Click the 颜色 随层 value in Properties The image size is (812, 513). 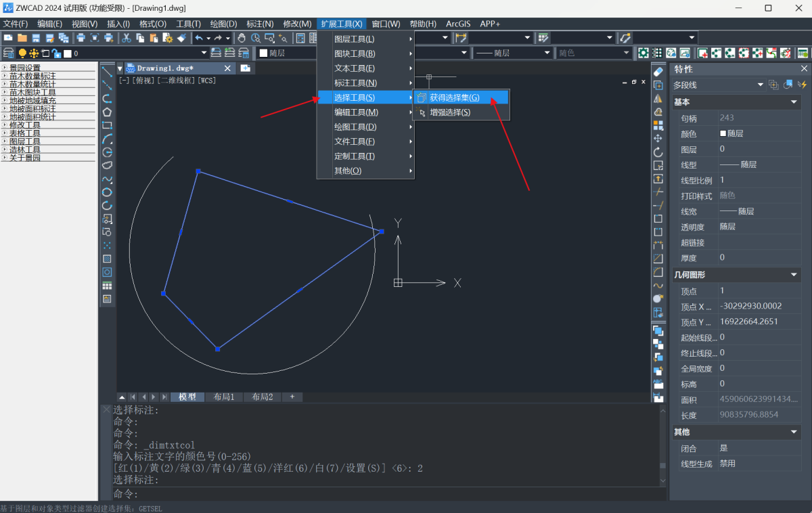coord(759,134)
